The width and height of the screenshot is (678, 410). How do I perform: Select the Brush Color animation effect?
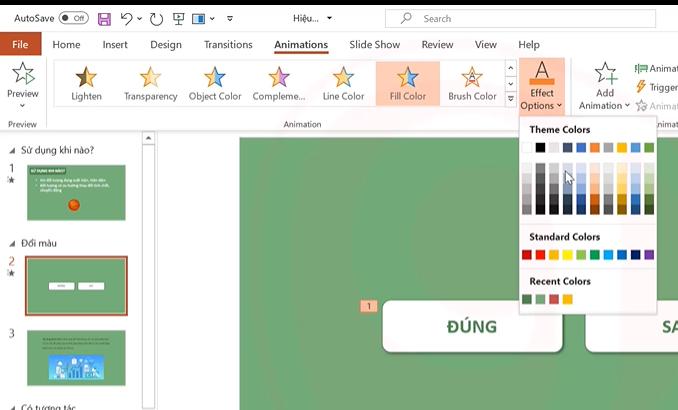coord(472,83)
